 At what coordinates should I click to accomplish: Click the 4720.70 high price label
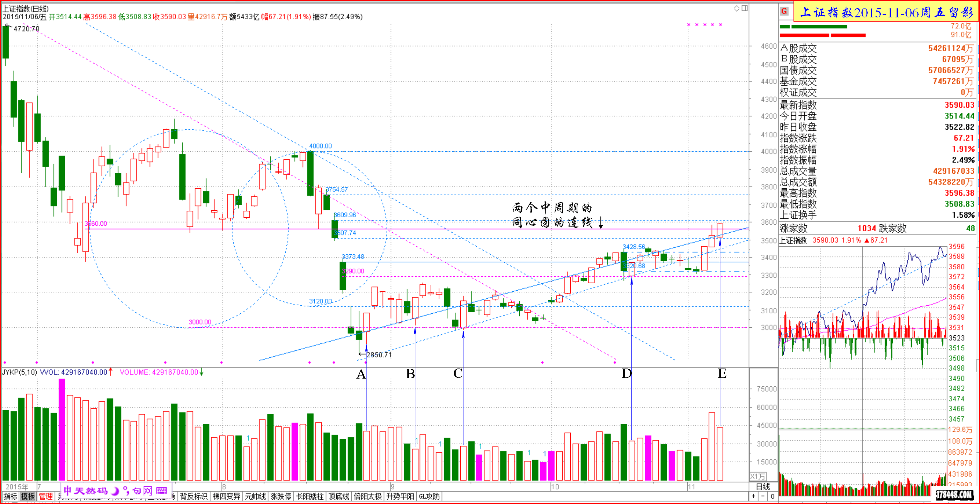(x=26, y=29)
